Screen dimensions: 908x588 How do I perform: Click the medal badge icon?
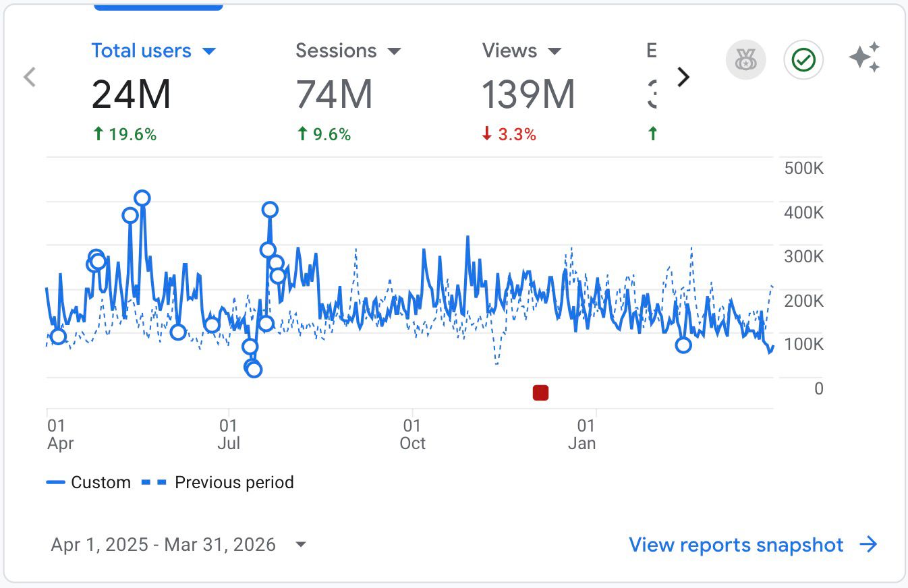tap(745, 60)
